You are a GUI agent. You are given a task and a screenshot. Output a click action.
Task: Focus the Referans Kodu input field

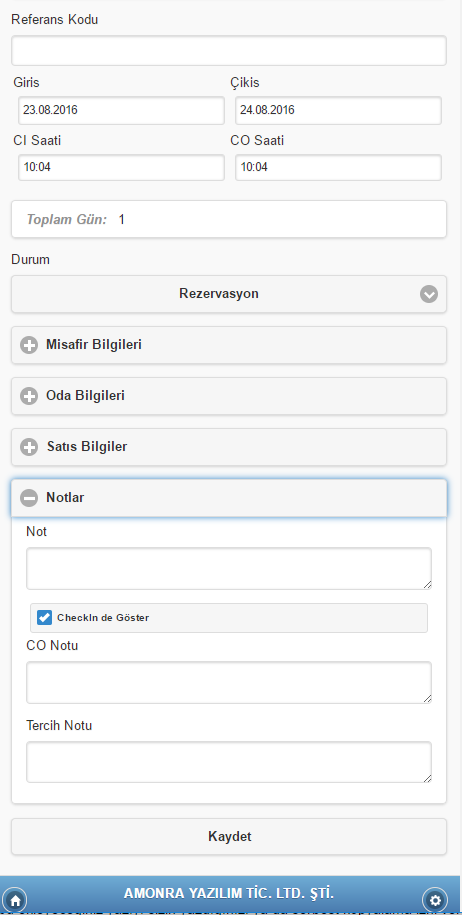point(229,50)
